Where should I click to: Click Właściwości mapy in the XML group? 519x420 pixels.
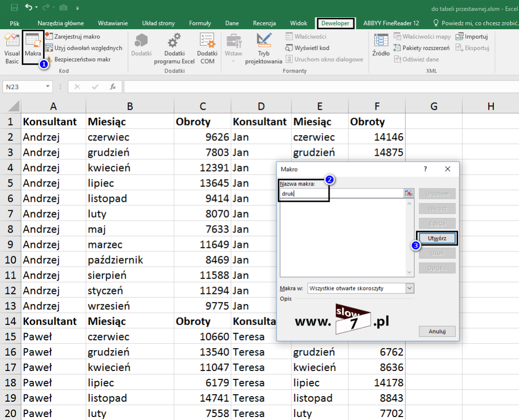pos(423,37)
